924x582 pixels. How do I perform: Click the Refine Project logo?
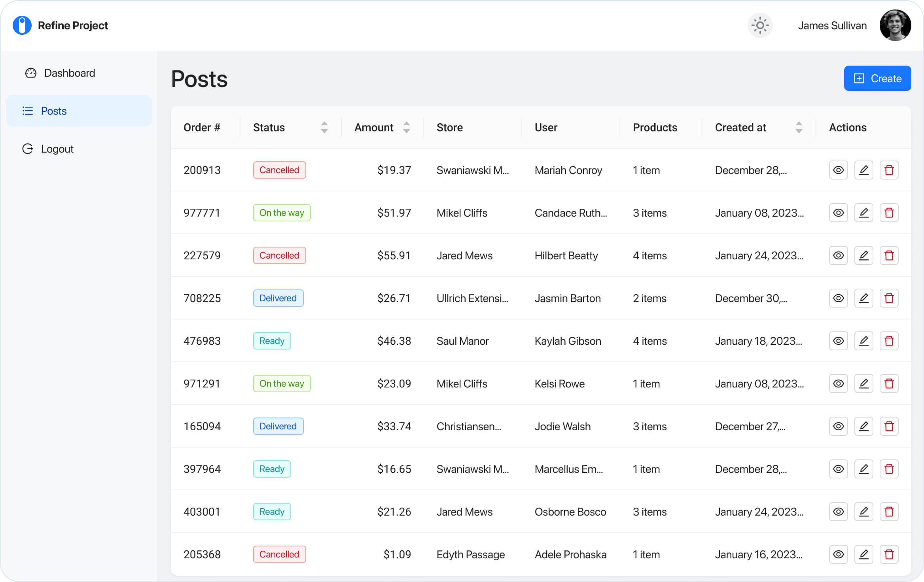tap(60, 25)
